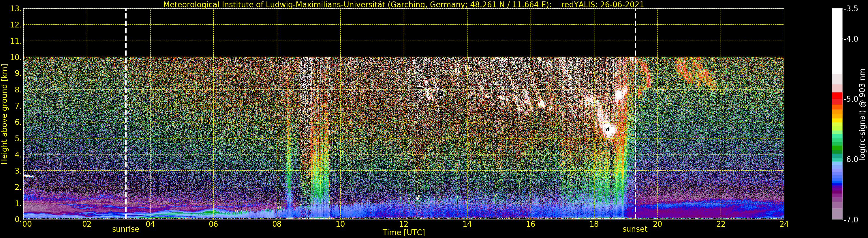Select the "Time [UTC]" axis label
Viewport: 868px width, 238px height.
pyautogui.click(x=403, y=233)
